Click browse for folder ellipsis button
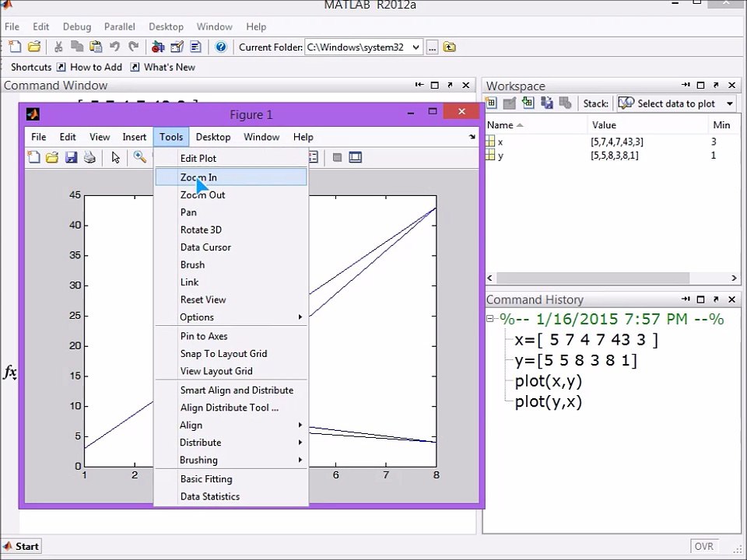 432,47
